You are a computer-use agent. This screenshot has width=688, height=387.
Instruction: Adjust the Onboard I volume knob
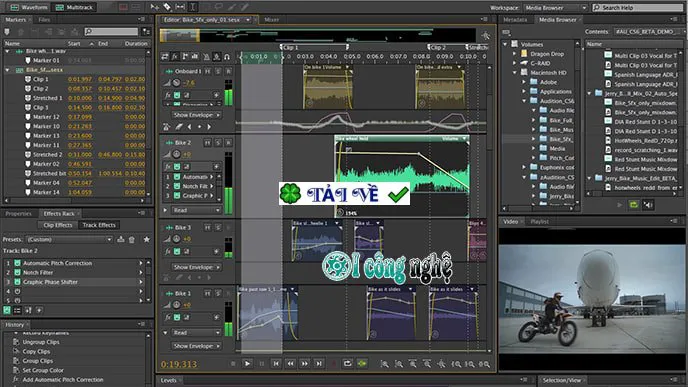click(176, 82)
